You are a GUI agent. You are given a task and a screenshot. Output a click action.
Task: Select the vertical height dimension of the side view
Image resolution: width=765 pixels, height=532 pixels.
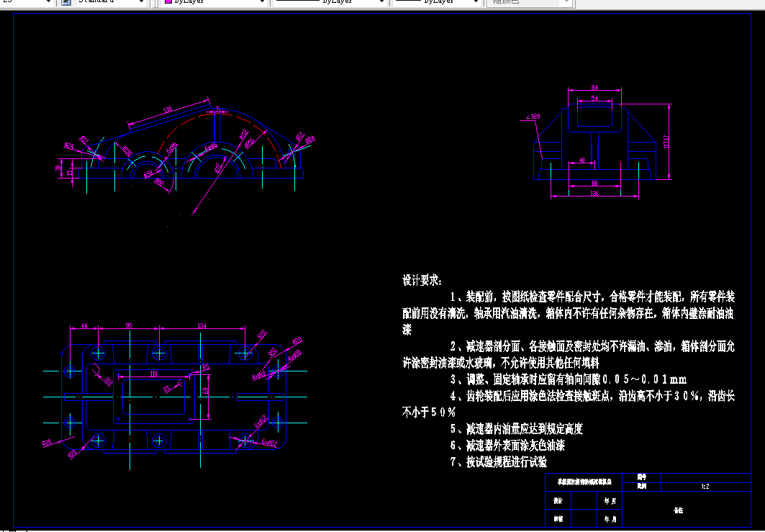(666, 142)
